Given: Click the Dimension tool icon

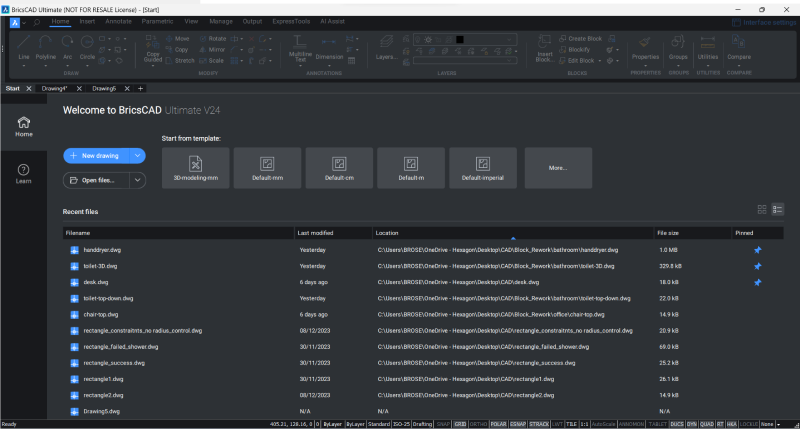Looking at the screenshot, I should [x=329, y=42].
